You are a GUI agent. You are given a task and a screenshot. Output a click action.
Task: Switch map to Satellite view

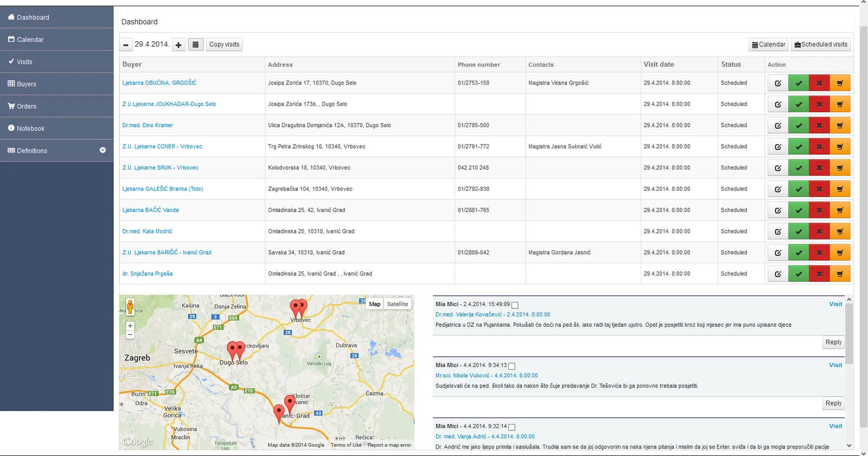(397, 304)
